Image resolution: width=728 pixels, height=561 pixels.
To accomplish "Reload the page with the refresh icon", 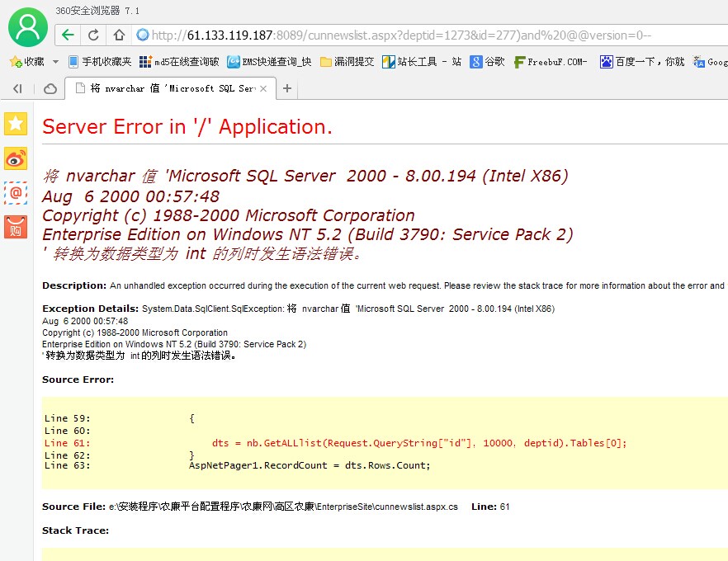I will point(93,35).
